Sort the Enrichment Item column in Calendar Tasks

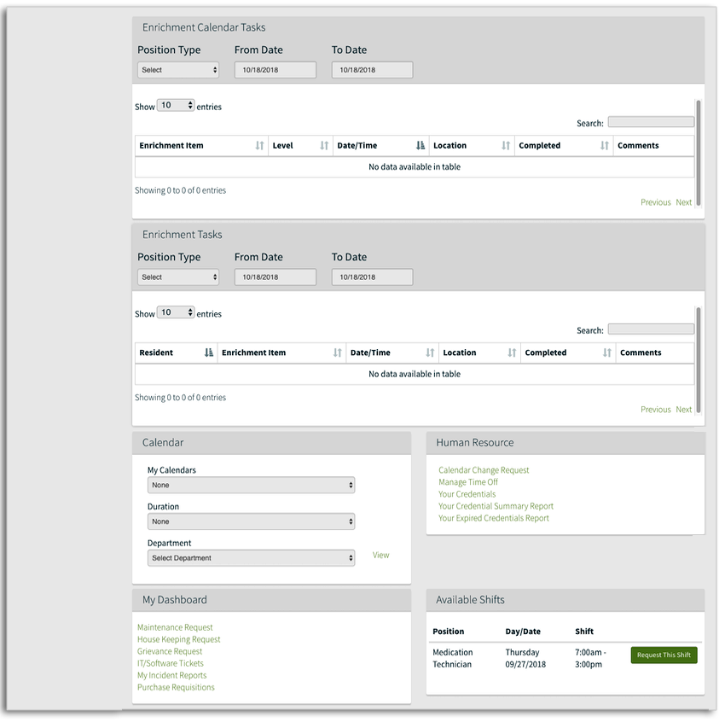coord(259,145)
